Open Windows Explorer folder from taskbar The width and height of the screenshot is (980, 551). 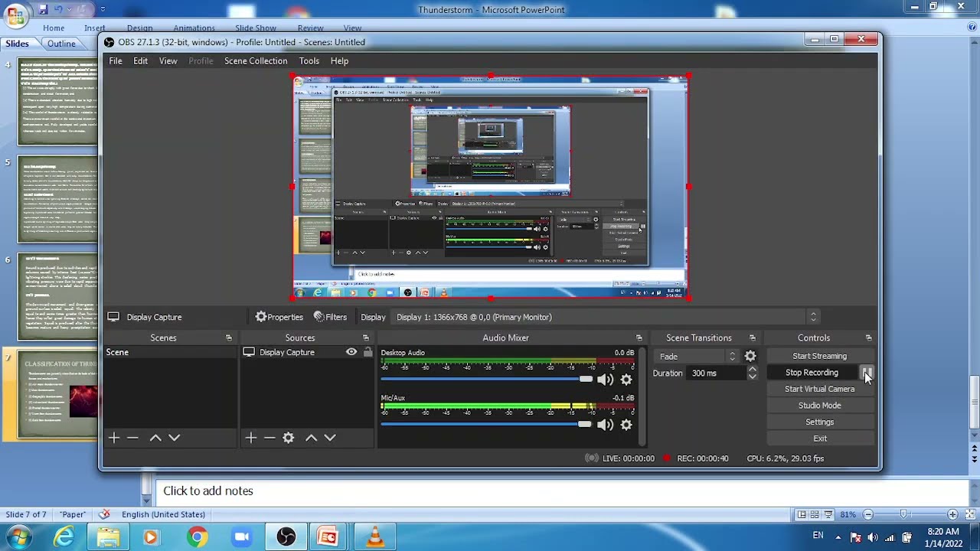(108, 537)
